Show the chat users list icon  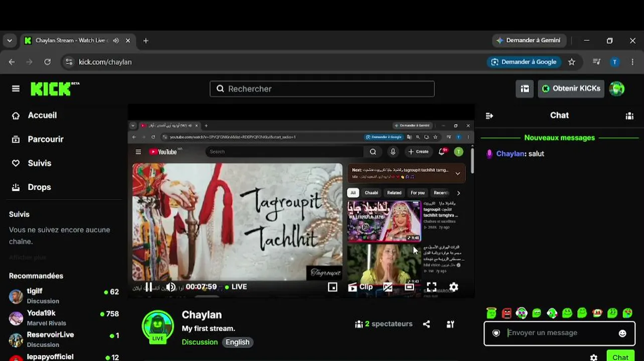tap(629, 116)
